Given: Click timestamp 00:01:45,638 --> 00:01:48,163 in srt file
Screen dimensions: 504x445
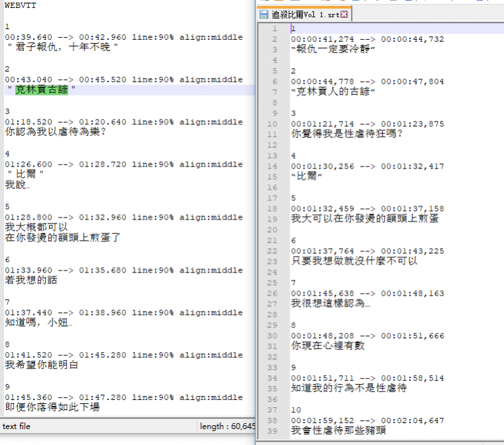Looking at the screenshot, I should pos(367,294).
